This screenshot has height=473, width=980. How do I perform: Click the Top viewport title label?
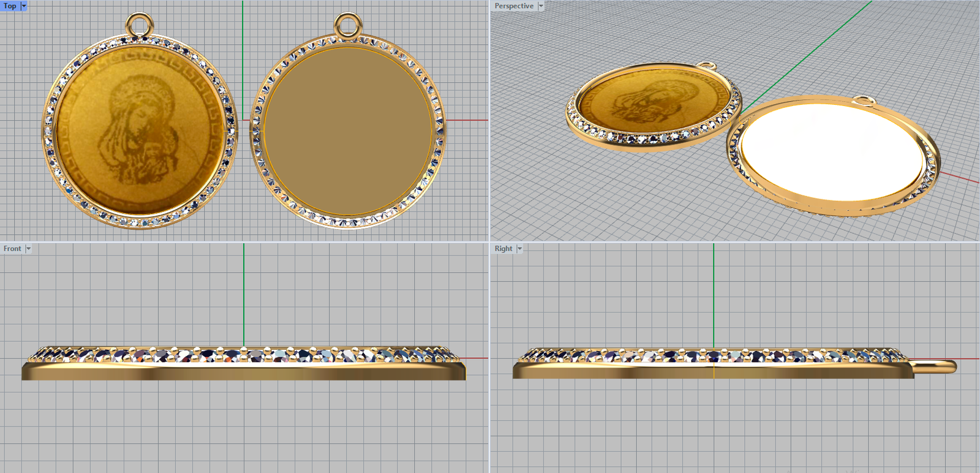10,6
